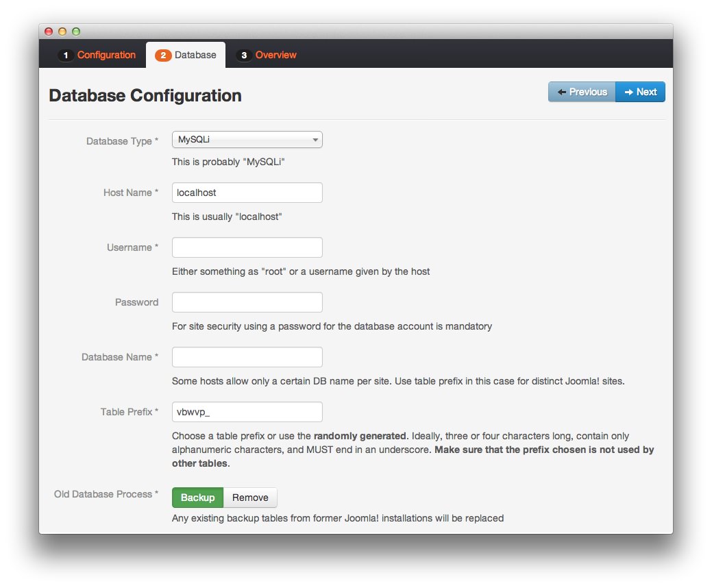Click the Previous button

click(x=581, y=91)
